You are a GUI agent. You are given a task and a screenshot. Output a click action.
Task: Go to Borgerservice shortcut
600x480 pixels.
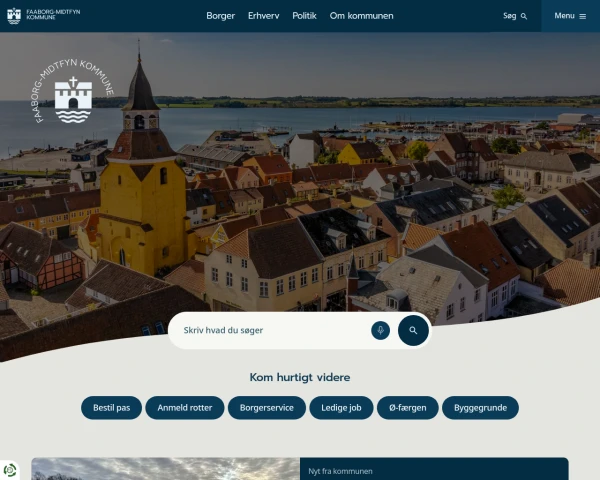267,408
